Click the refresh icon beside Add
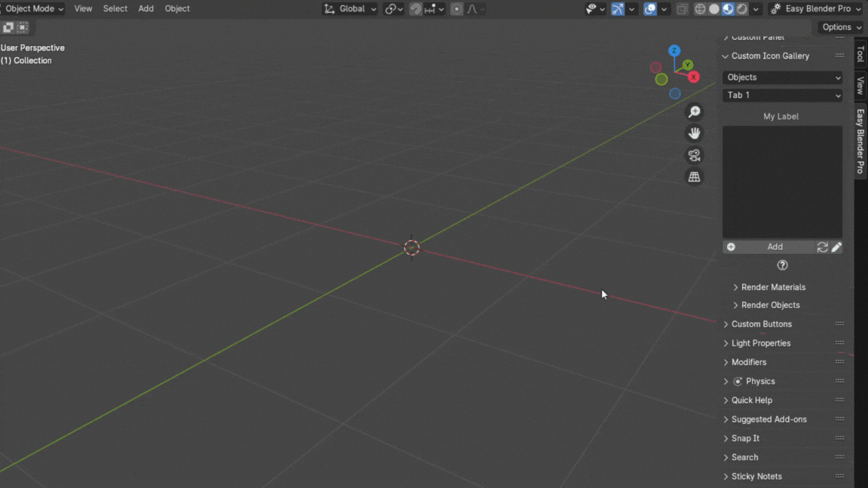 822,247
